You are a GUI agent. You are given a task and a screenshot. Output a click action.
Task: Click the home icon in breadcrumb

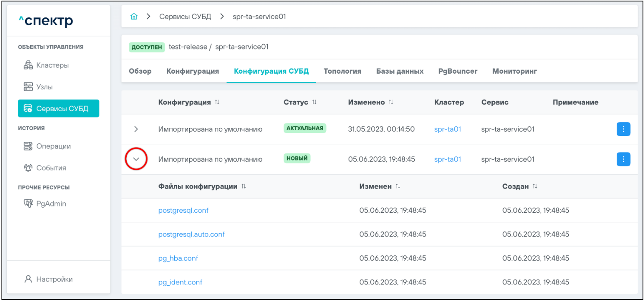[134, 17]
